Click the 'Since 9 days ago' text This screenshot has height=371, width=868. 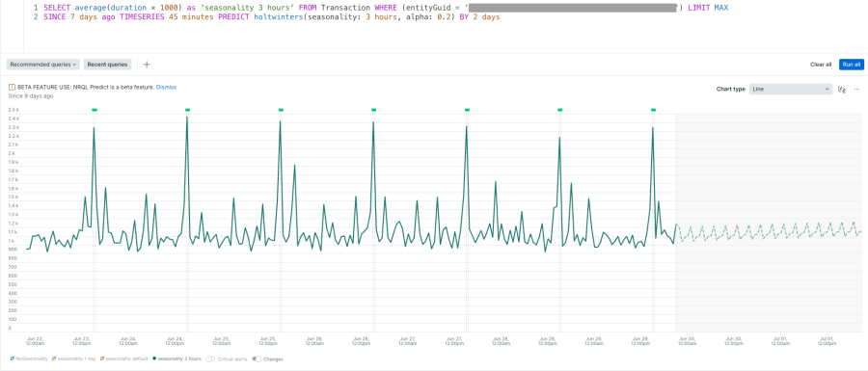tap(31, 96)
